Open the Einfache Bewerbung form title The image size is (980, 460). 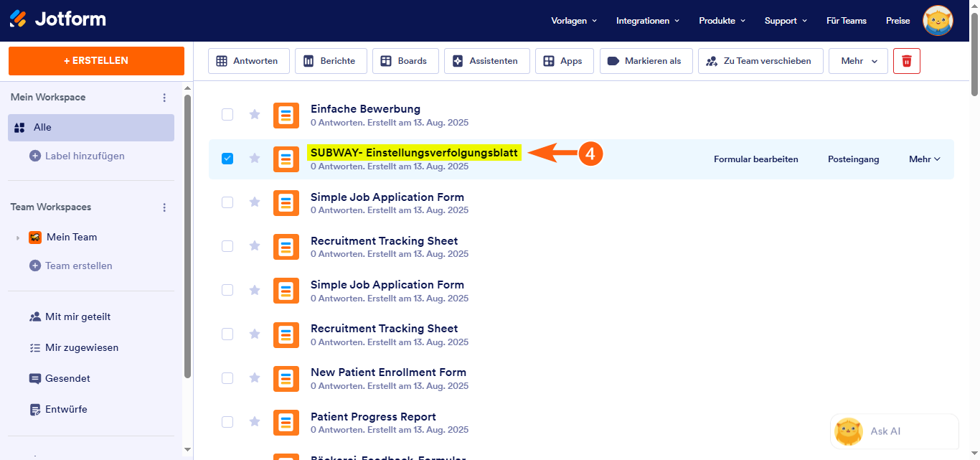coord(365,109)
